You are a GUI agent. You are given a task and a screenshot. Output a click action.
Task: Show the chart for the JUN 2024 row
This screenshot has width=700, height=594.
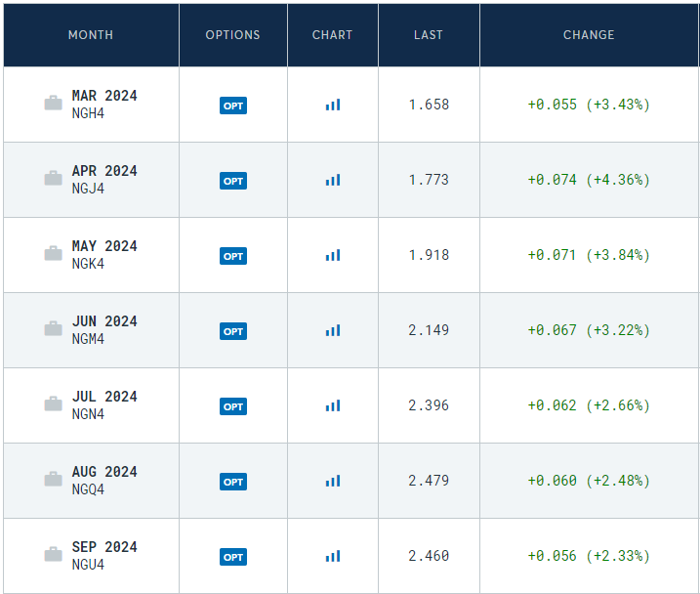[333, 330]
